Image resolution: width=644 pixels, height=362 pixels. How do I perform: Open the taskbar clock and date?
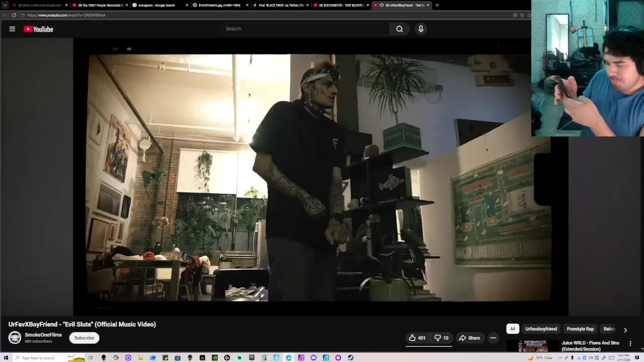[624, 357]
